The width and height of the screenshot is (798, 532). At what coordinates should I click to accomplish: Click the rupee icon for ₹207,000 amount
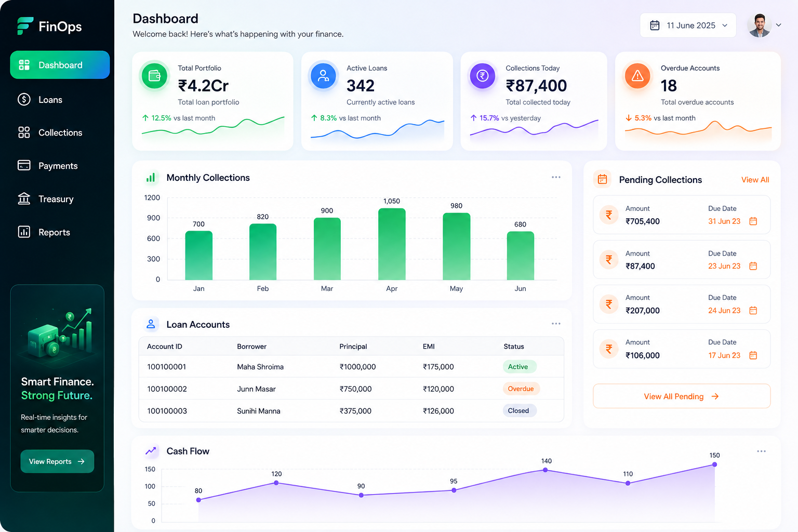pos(609,304)
